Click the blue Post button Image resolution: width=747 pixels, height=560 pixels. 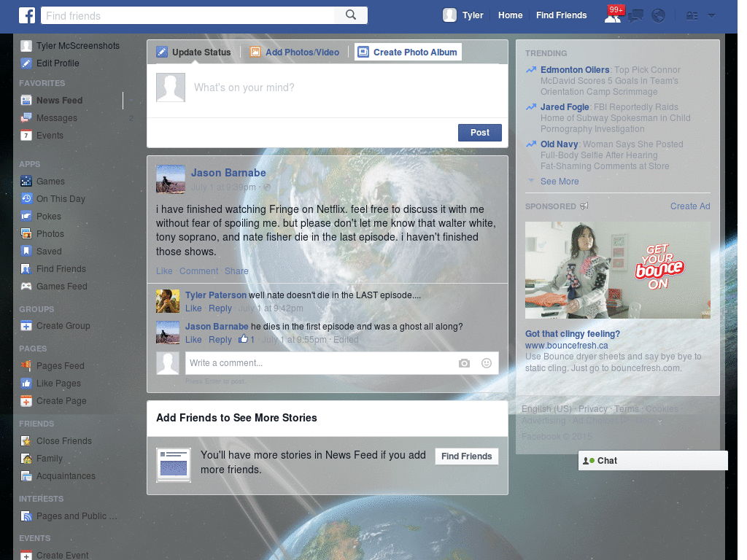(x=480, y=133)
